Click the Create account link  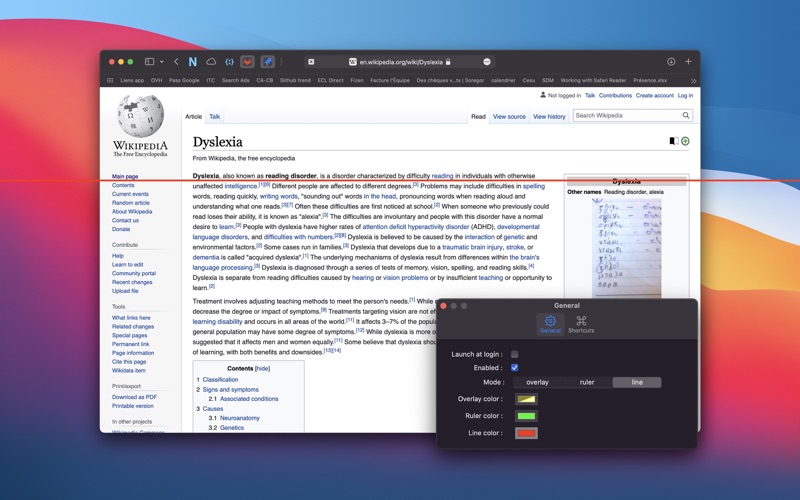click(655, 95)
